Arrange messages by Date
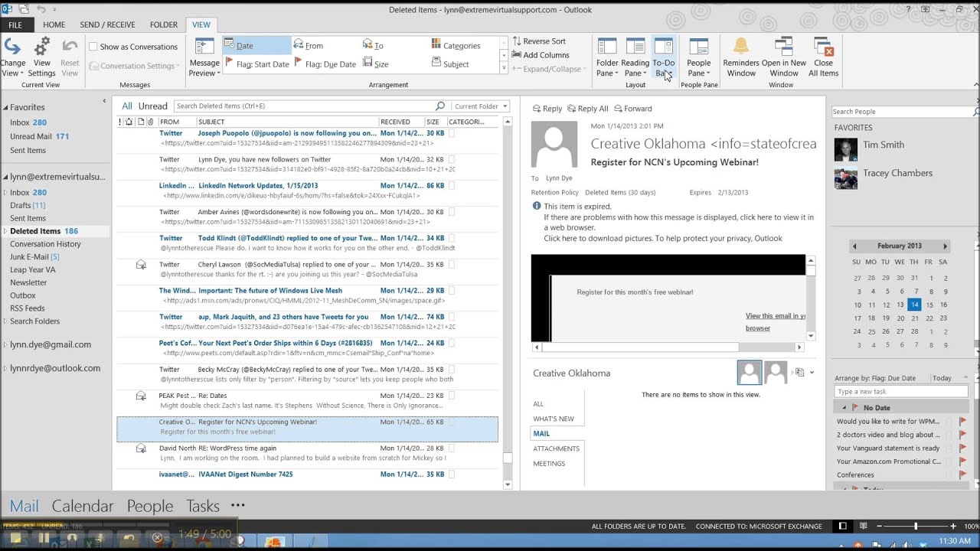 (257, 45)
